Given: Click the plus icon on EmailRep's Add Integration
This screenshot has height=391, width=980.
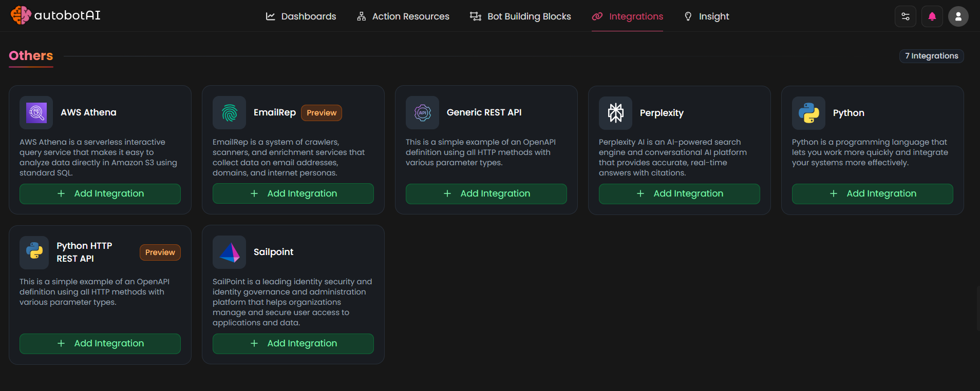Looking at the screenshot, I should [x=254, y=193].
